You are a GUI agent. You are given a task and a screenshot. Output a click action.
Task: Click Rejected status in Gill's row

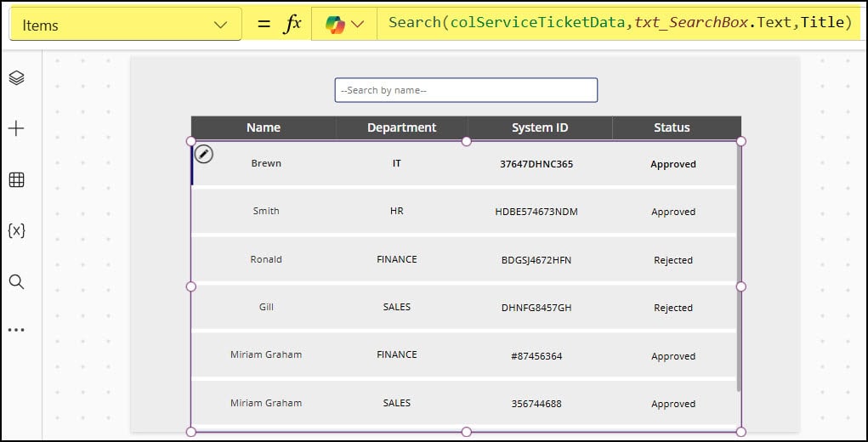point(673,308)
